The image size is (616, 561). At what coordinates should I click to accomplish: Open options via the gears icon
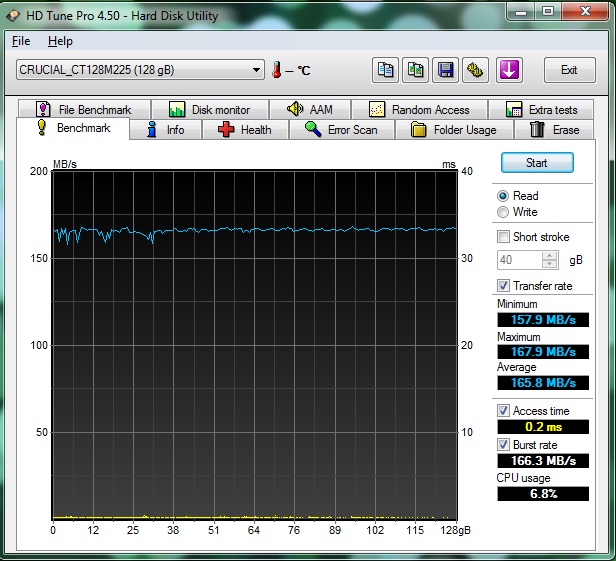pyautogui.click(x=475, y=70)
